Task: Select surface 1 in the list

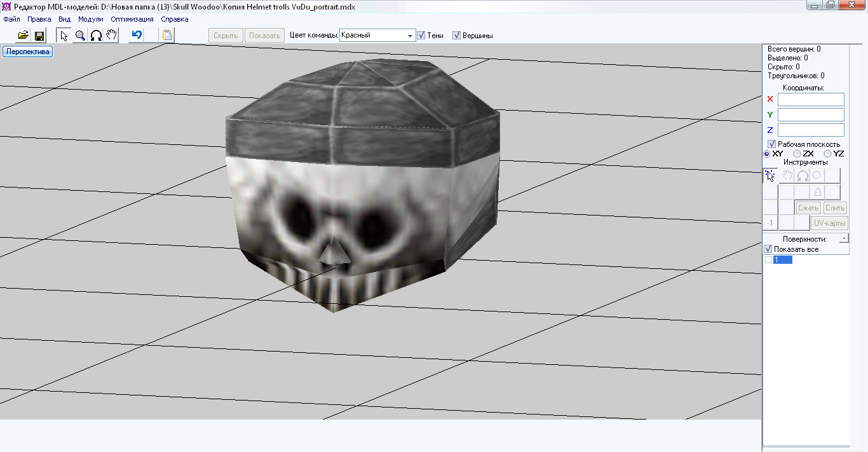Action: (783, 259)
